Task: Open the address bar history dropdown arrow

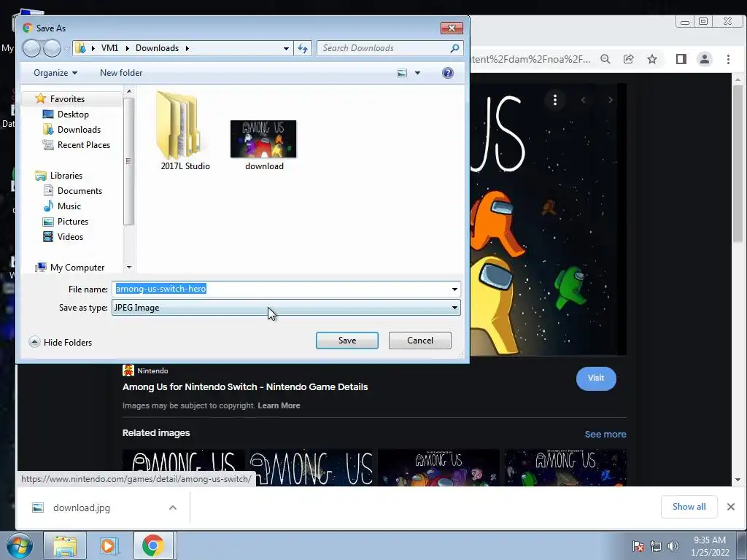Action: point(286,48)
